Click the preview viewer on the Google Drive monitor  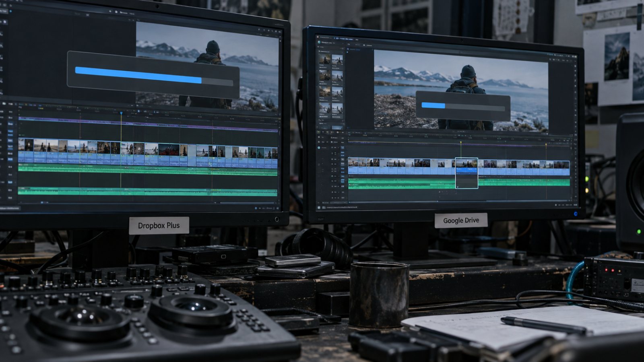pos(461,91)
